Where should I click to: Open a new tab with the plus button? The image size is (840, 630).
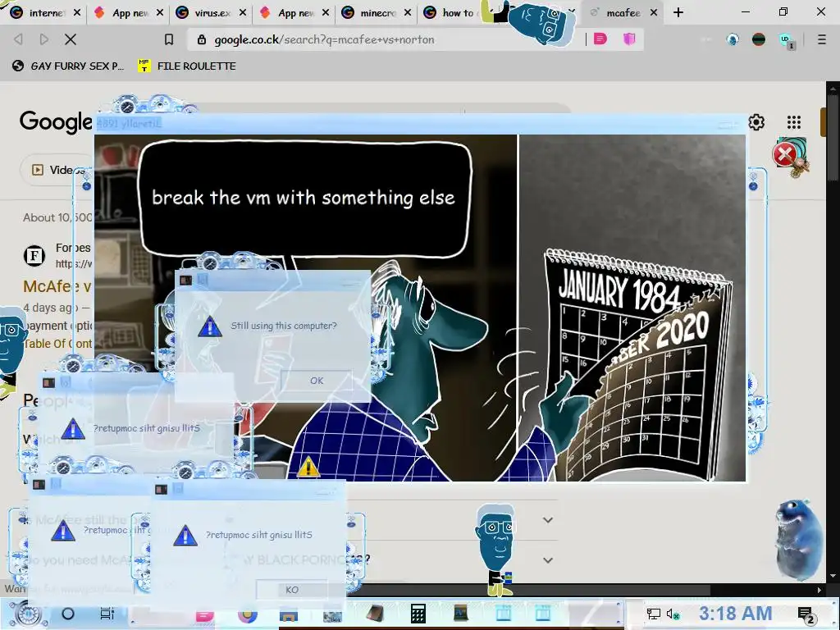678,12
